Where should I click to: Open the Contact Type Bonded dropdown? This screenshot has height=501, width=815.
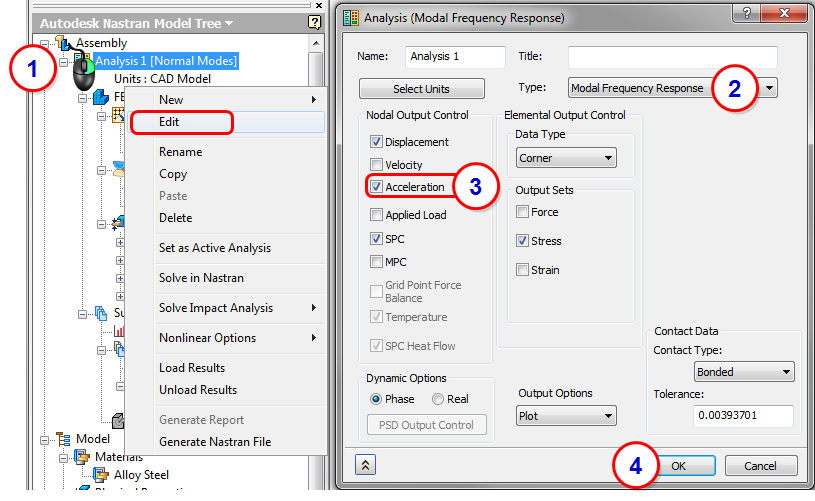pyautogui.click(x=744, y=372)
